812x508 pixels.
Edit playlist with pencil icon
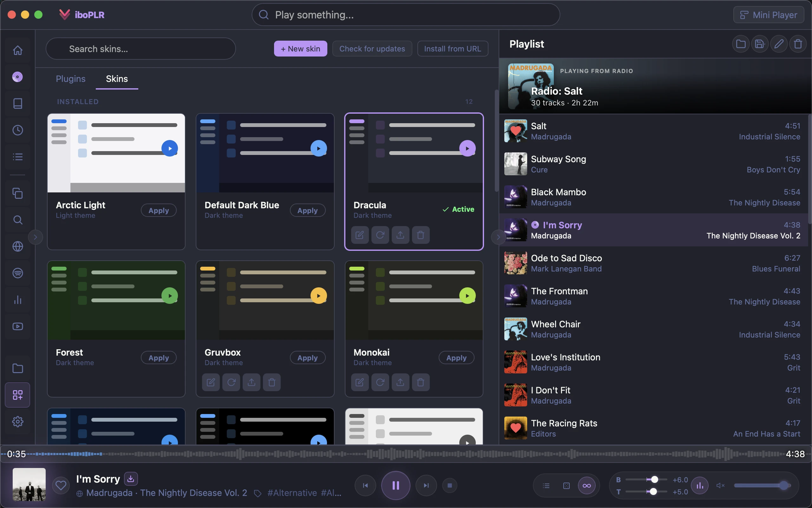(x=779, y=44)
